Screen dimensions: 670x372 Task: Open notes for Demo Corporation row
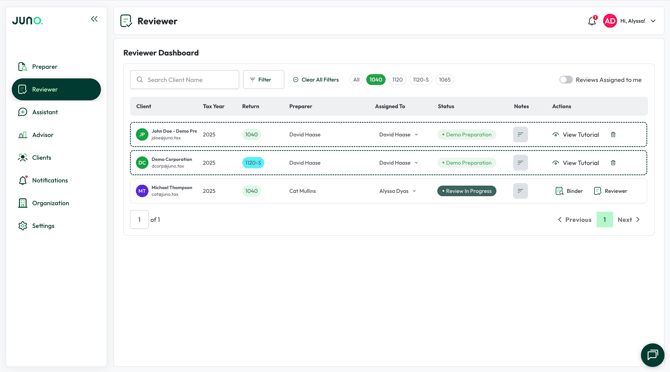[520, 163]
